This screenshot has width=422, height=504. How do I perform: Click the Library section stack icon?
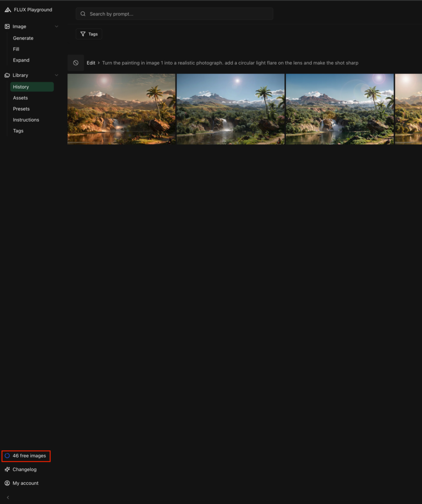[x=7, y=75]
